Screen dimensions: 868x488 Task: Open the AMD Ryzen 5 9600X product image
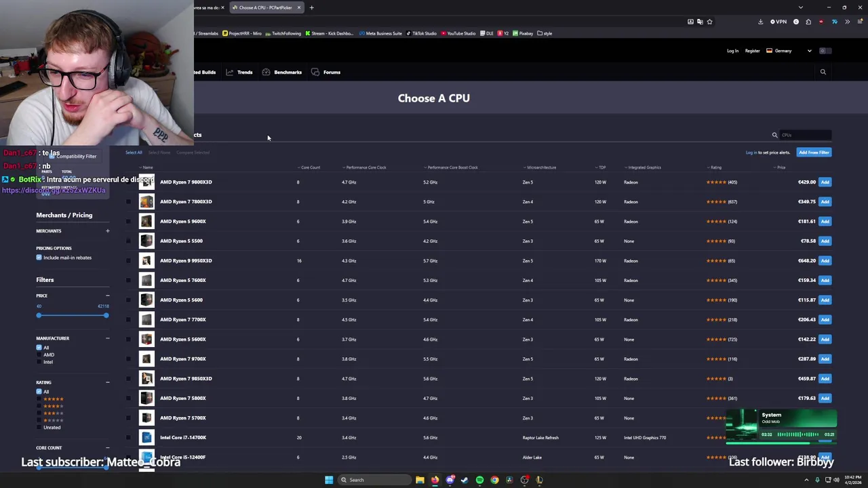pos(146,221)
